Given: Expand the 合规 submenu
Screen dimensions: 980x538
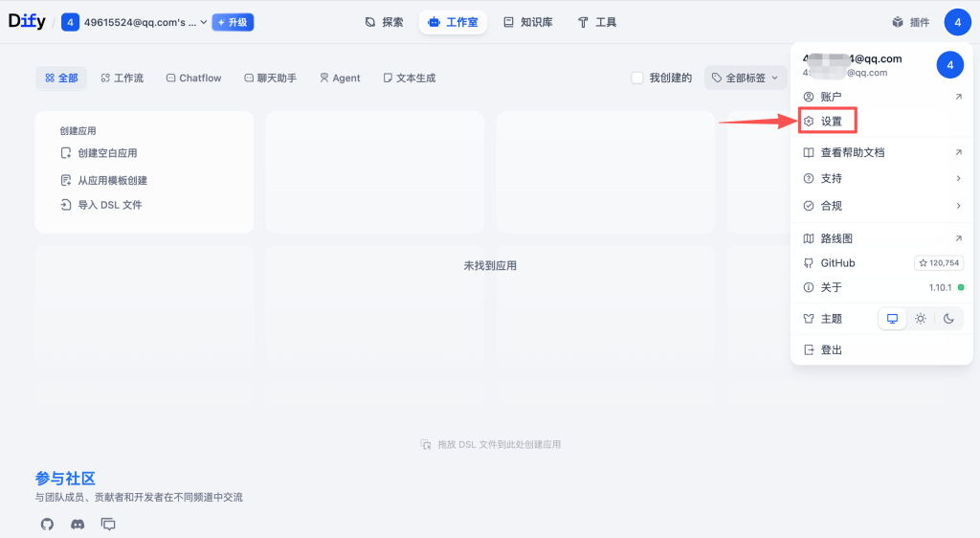Looking at the screenshot, I should (x=881, y=205).
